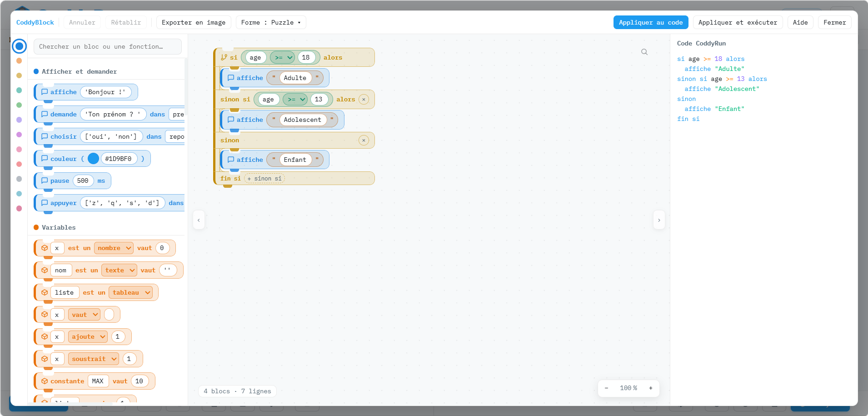Open the 'texte' type dropdown
The width and height of the screenshot is (868, 416).
tap(119, 270)
